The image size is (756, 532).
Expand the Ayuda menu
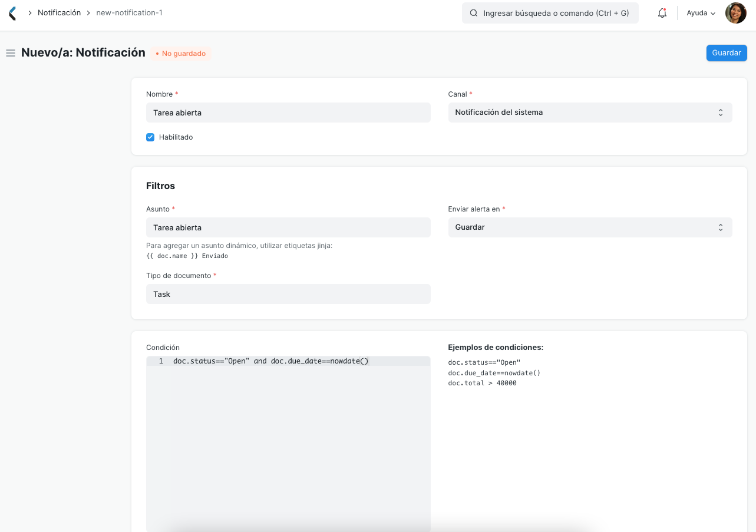pyautogui.click(x=701, y=13)
